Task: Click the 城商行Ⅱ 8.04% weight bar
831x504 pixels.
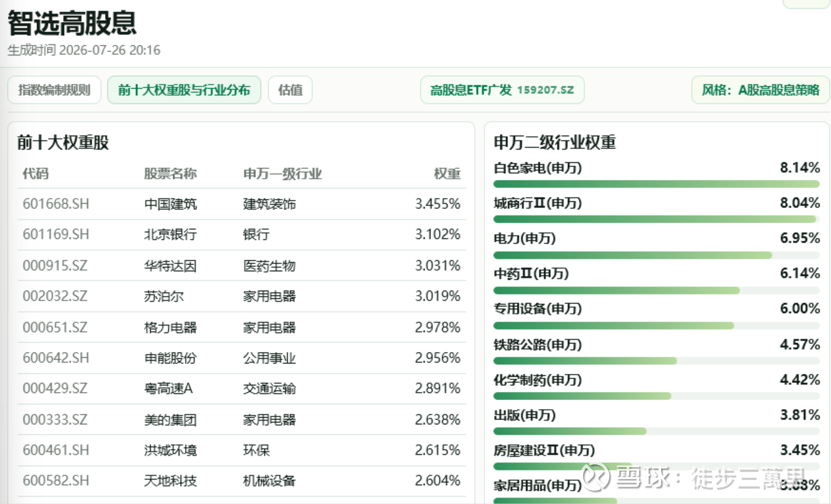Action: click(x=656, y=219)
